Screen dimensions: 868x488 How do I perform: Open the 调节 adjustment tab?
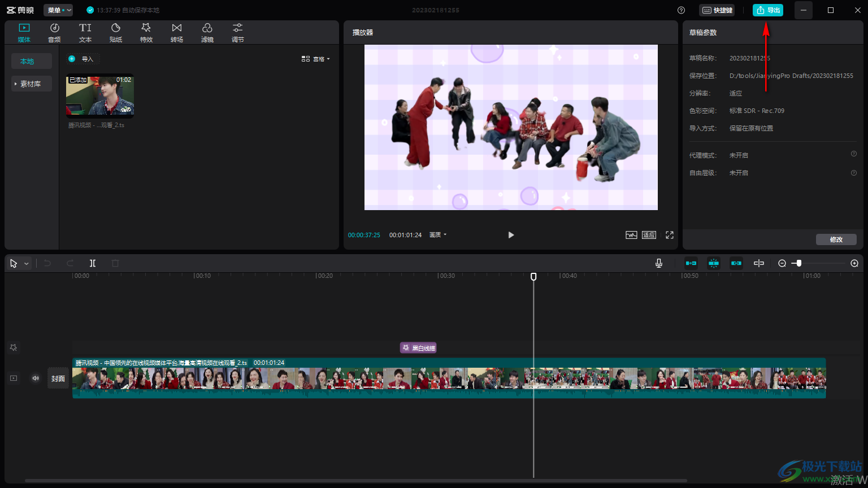[x=238, y=33]
